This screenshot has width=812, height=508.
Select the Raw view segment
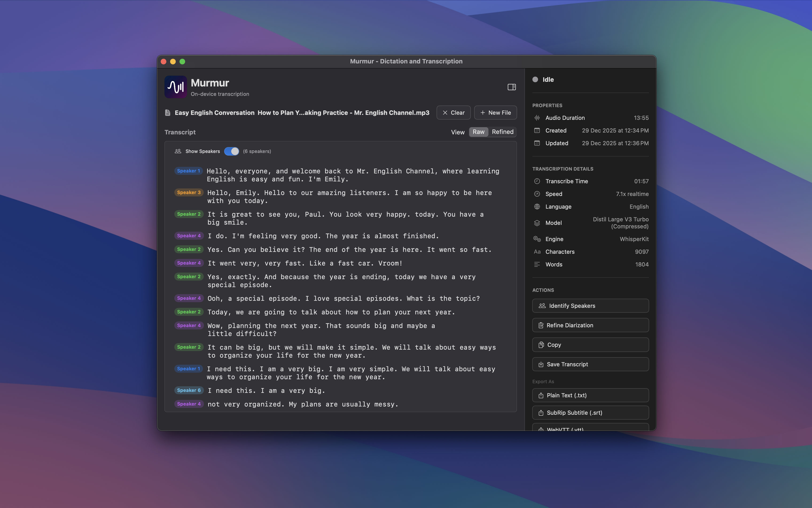pos(478,132)
